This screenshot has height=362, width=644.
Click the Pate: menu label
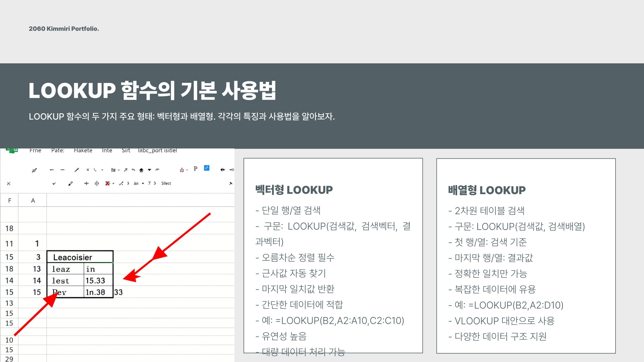58,150
